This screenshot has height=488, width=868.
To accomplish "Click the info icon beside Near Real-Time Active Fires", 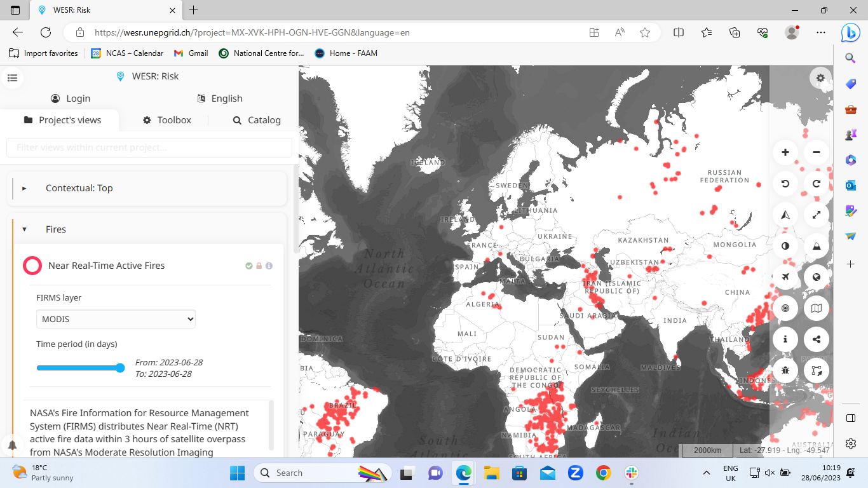I will (x=269, y=266).
